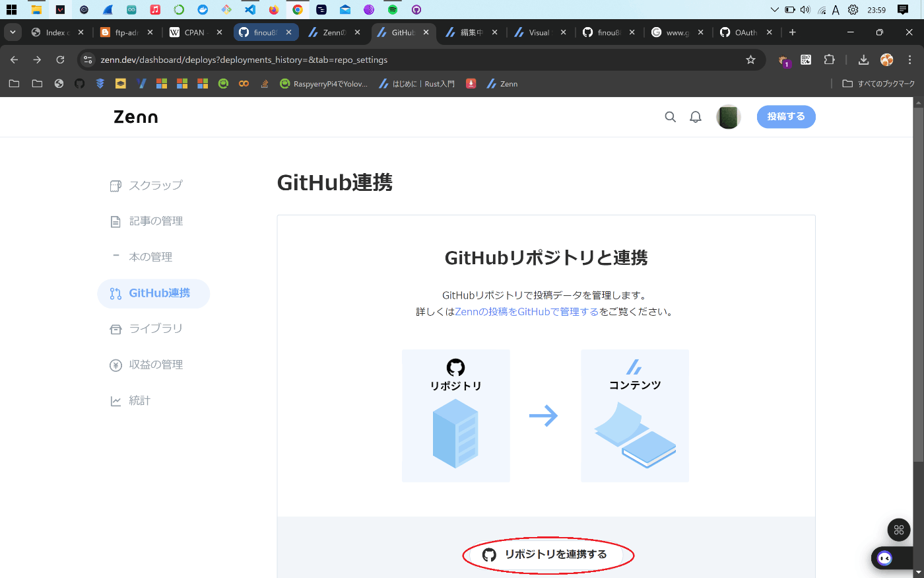
Task: Open the RaspyerryPi4でYolov... bookmark
Action: point(324,84)
